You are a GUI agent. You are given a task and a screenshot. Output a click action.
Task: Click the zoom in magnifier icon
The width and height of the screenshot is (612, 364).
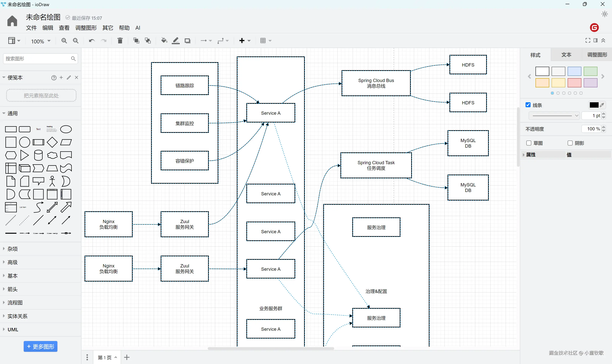click(x=64, y=41)
